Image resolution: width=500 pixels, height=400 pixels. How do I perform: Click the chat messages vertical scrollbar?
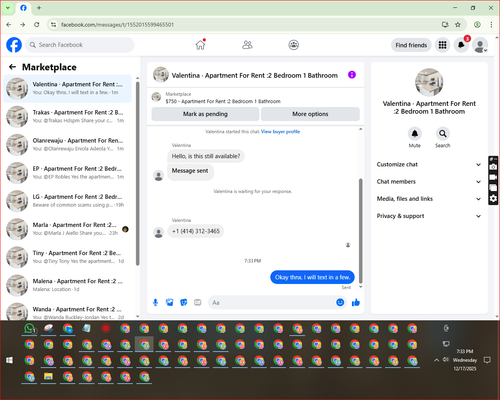[x=360, y=230]
